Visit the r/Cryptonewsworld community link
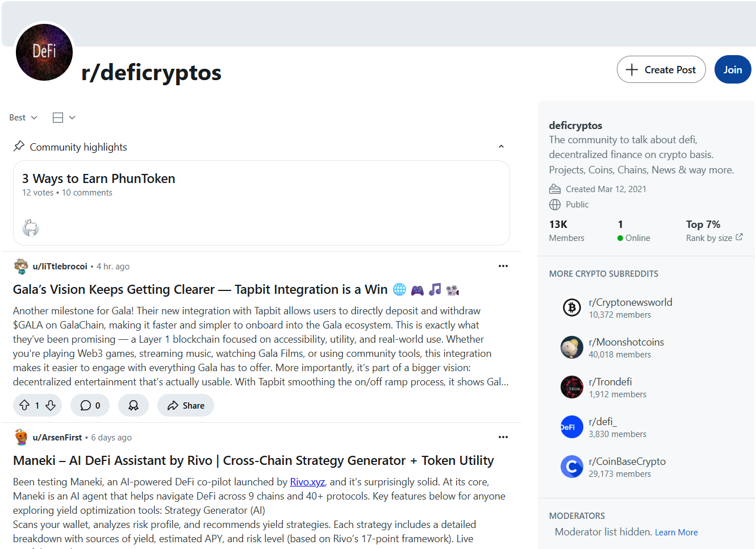756x549 pixels. point(630,302)
